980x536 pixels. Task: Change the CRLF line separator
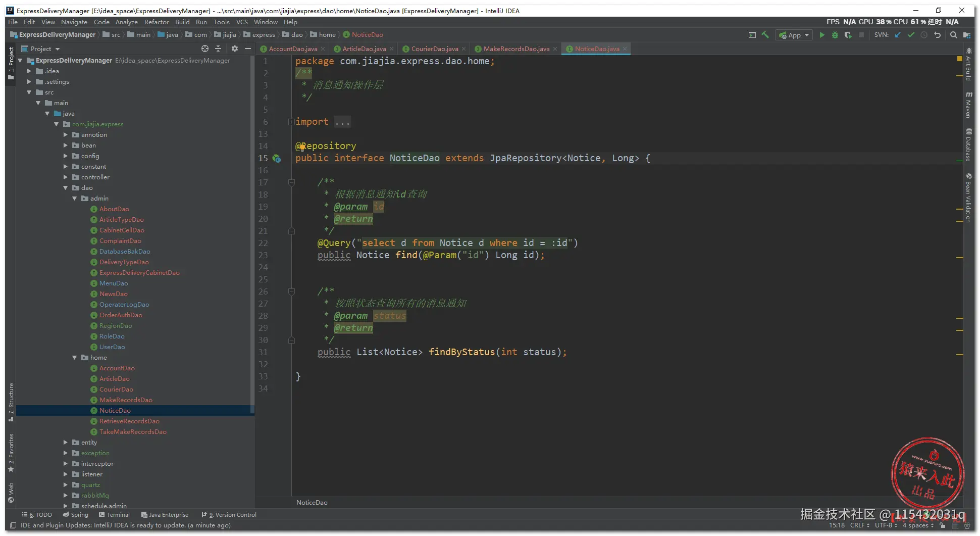pos(859,525)
